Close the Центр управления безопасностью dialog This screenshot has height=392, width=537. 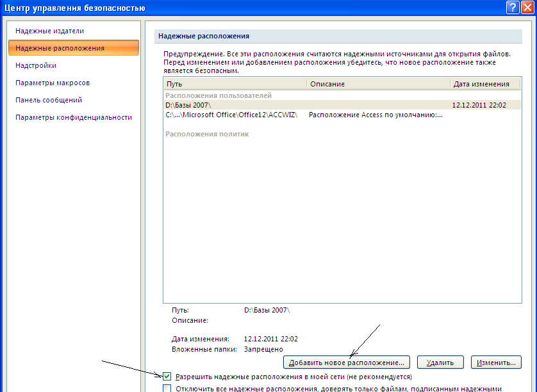pos(528,7)
